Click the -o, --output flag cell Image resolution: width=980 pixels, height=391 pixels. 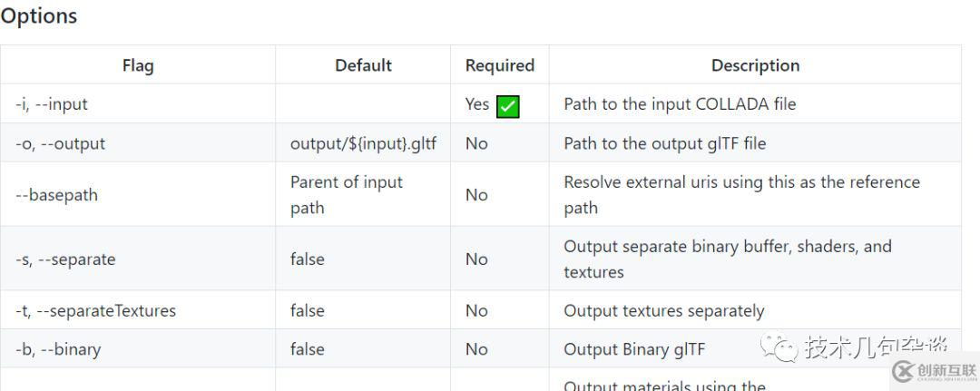(60, 143)
